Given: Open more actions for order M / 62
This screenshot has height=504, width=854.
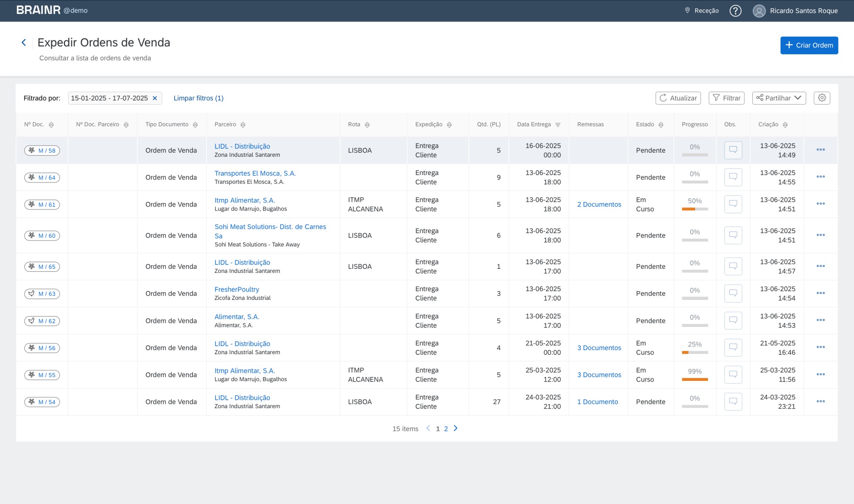Looking at the screenshot, I should (x=820, y=320).
